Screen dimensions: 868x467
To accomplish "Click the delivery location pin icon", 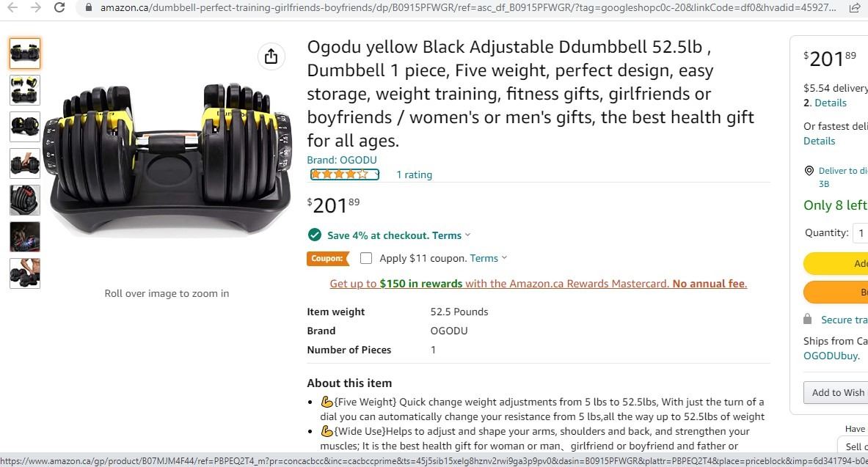I will coord(809,171).
